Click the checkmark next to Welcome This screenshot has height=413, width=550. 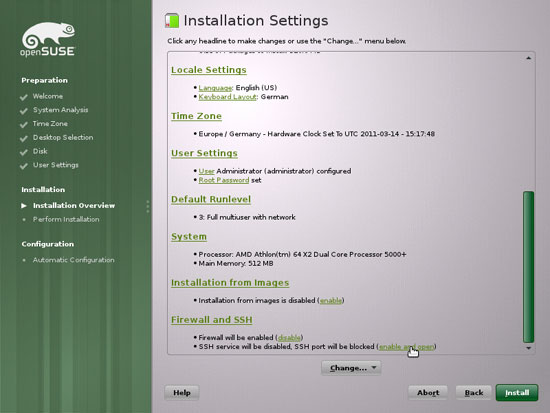tap(24, 97)
